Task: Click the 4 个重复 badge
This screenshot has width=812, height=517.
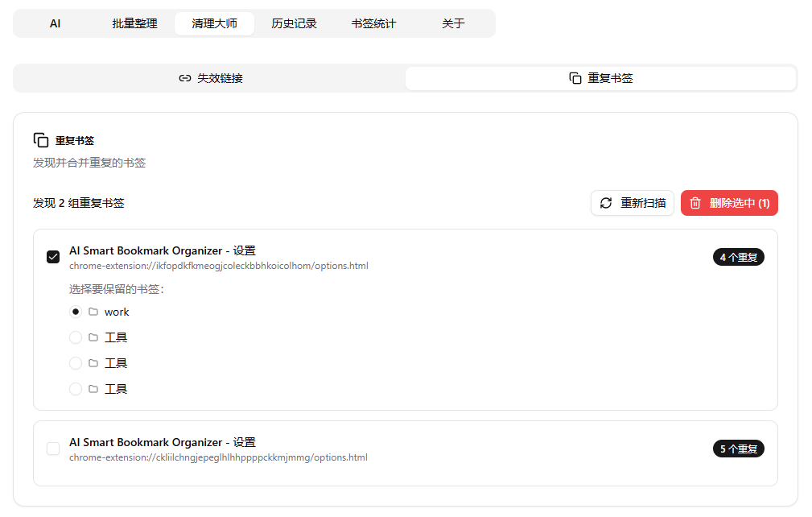Action: coord(739,257)
